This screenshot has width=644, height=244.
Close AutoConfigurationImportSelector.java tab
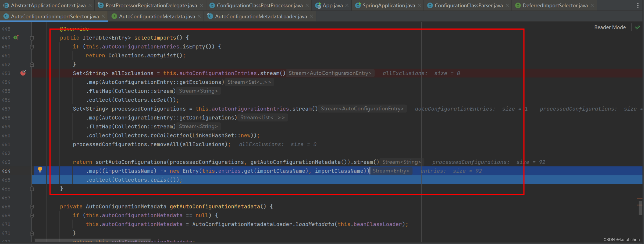pos(103,16)
